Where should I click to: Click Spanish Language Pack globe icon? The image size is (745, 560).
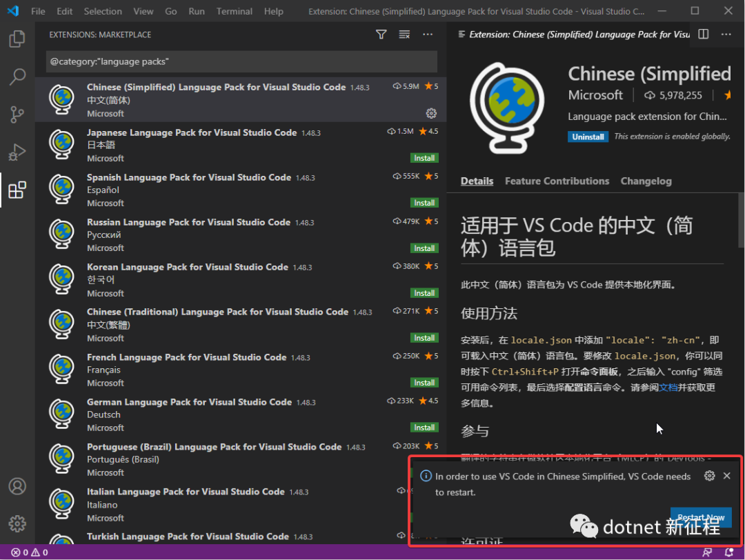[x=62, y=189]
